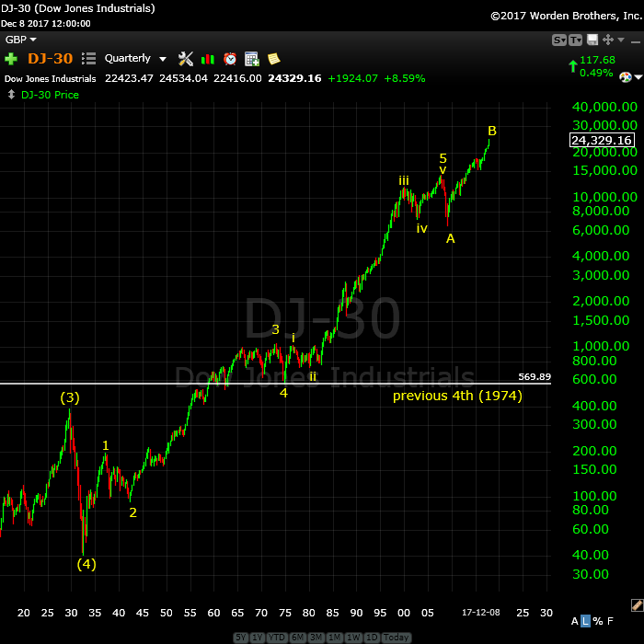The image size is (644, 644).
Task: Click the 'previous 4th (1974)' annotation
Action: coord(457,396)
